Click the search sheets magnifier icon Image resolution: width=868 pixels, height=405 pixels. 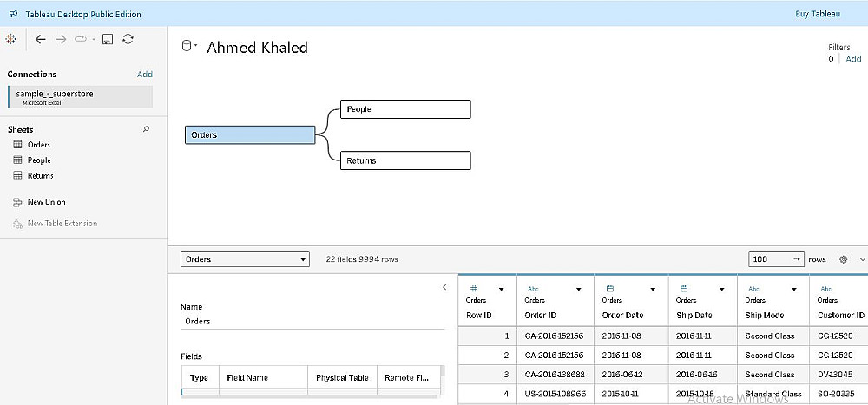146,129
